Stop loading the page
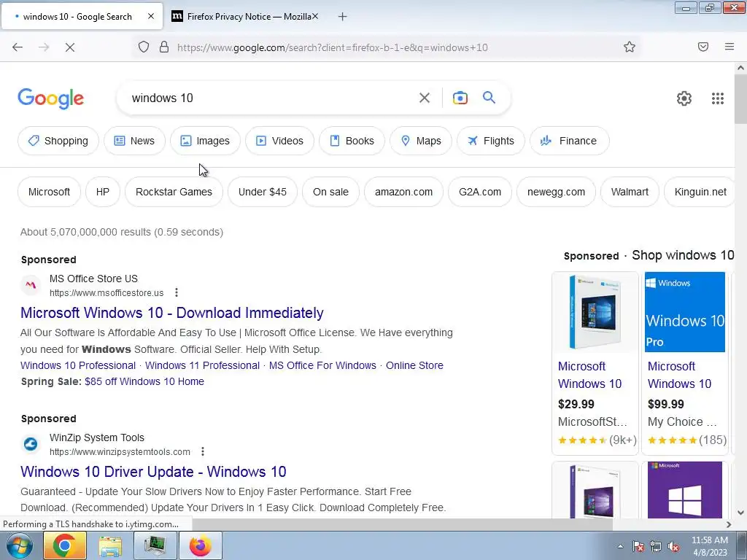Viewport: 747px width, 560px height. [69, 47]
